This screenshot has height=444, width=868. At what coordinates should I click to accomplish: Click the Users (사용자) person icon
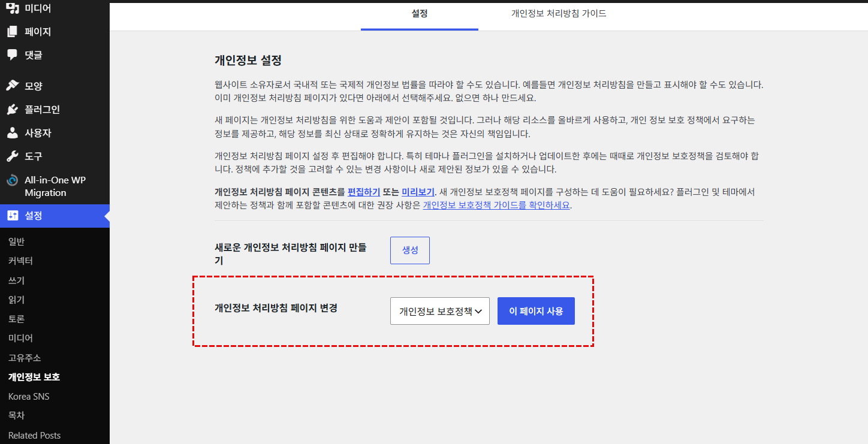[12, 133]
